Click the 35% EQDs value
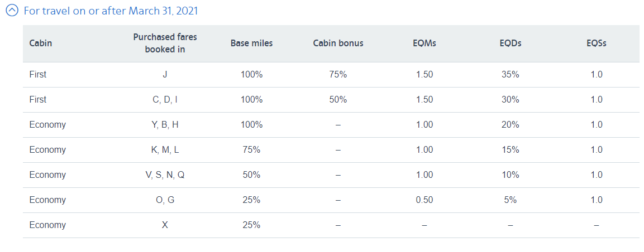The image size is (644, 252). click(x=511, y=75)
